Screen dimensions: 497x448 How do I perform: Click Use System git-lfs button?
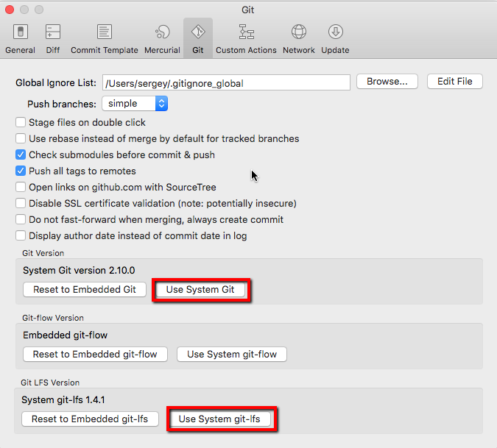click(x=219, y=419)
